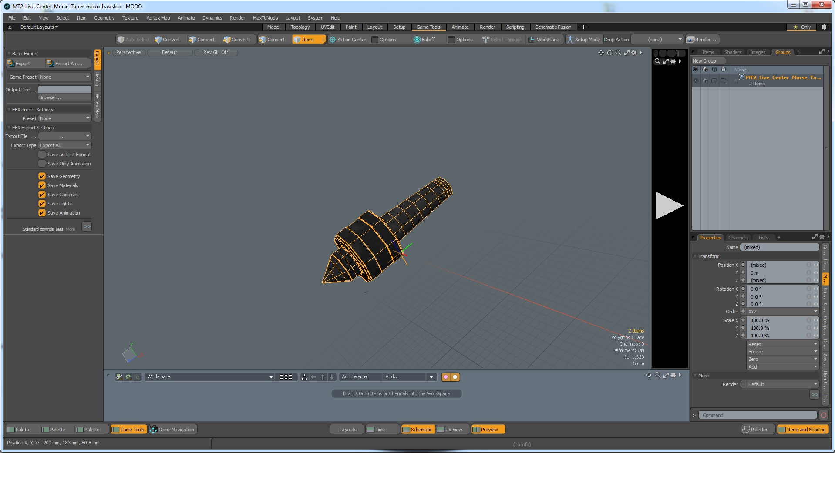
Task: Click the New Group button
Action: (x=708, y=61)
